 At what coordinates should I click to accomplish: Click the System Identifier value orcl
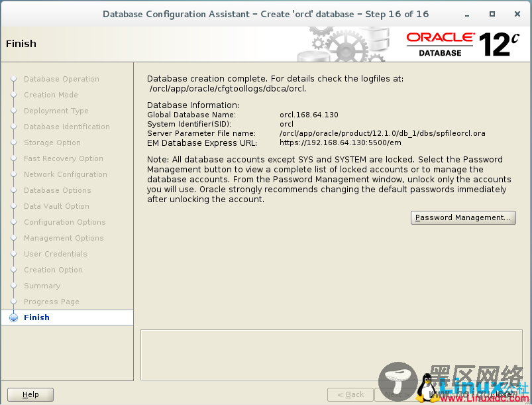coord(286,124)
